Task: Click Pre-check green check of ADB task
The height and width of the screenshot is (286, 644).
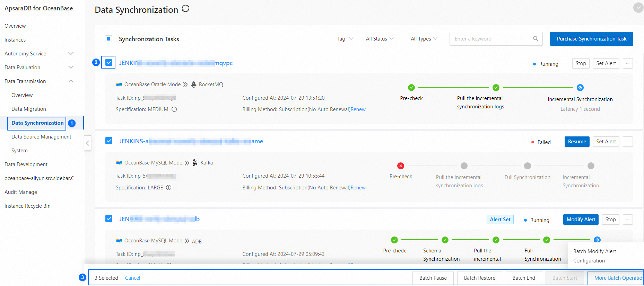Action: 394,240
